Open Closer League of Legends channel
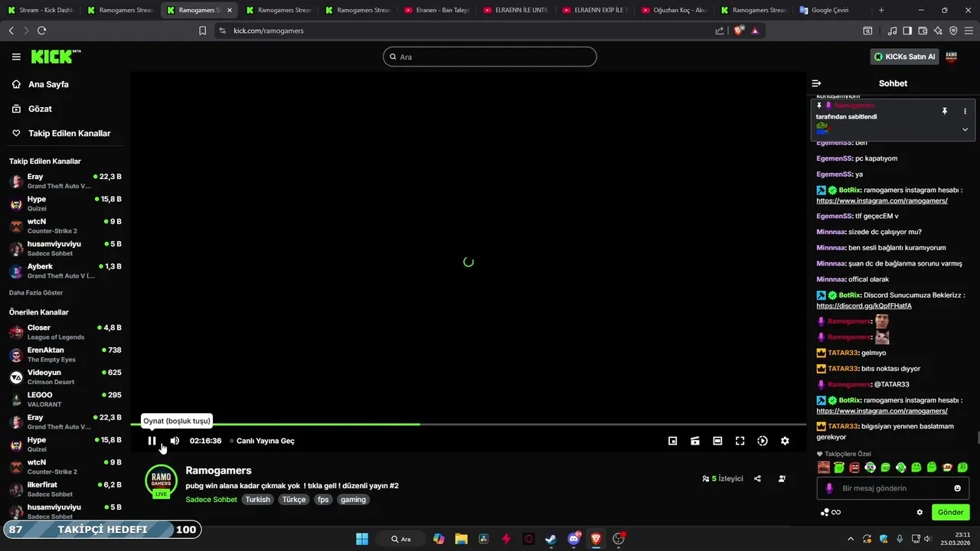980x551 pixels. [x=64, y=332]
